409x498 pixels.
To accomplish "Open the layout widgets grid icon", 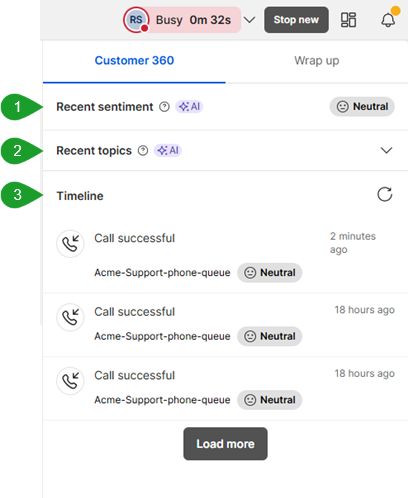I will [x=348, y=20].
